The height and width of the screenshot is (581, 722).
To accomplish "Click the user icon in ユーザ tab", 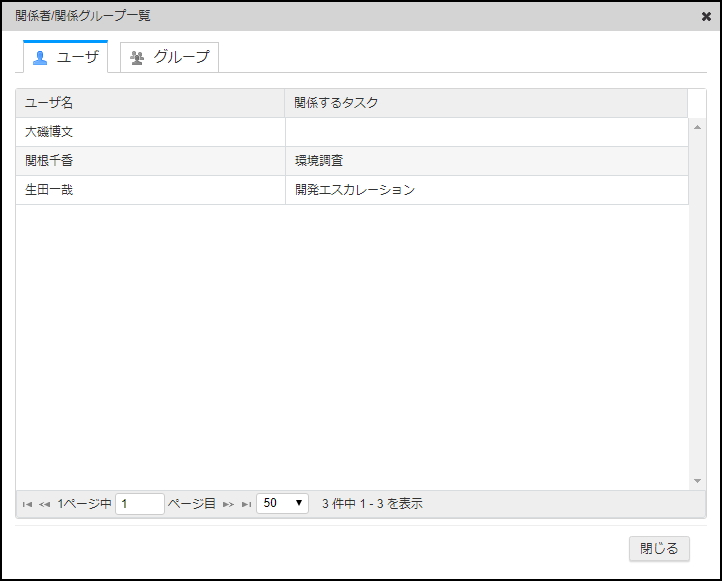I will point(40,58).
